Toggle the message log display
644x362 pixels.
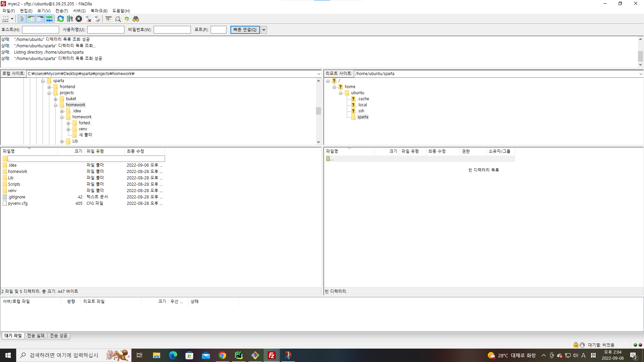(22, 19)
